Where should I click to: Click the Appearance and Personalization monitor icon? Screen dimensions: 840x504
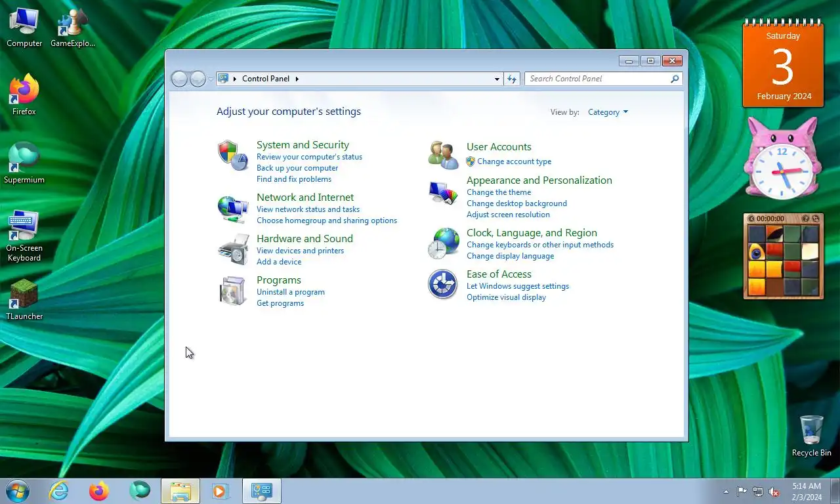point(443,193)
